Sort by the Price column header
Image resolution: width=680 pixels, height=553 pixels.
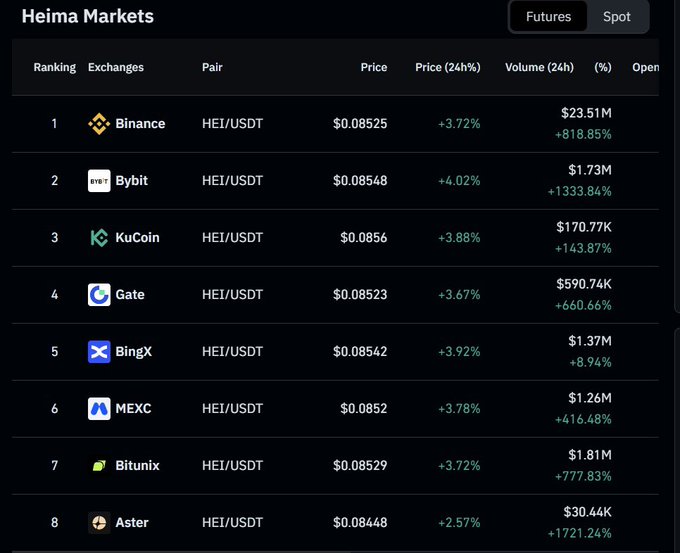(374, 67)
